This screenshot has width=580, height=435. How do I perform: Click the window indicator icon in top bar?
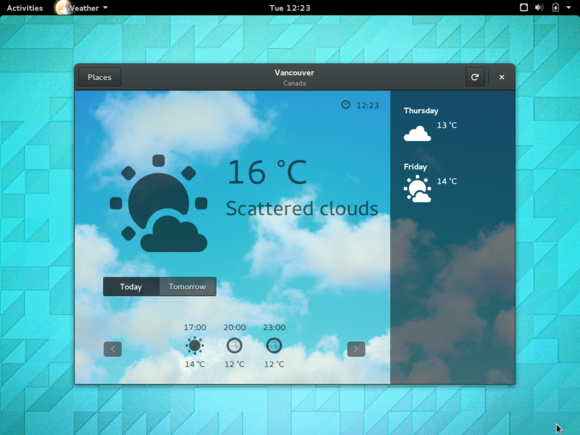point(524,7)
